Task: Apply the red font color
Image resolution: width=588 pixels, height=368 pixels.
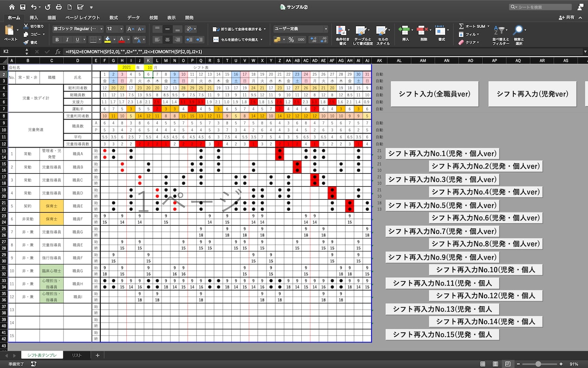Action: [x=121, y=40]
